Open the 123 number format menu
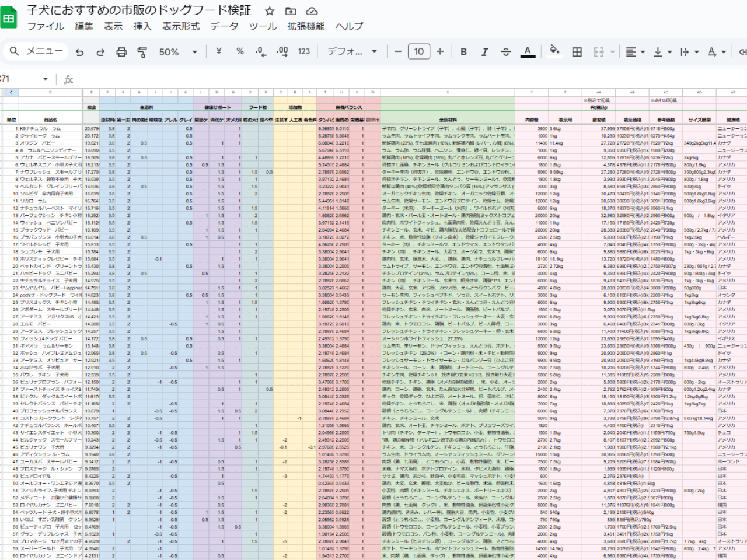Screen dimensions: 747x560 click(x=304, y=51)
